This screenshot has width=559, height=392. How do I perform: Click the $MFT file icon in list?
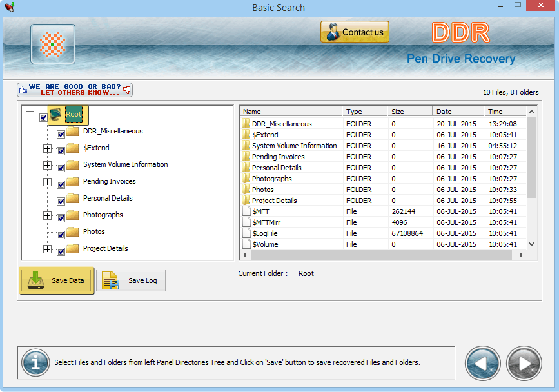[246, 211]
